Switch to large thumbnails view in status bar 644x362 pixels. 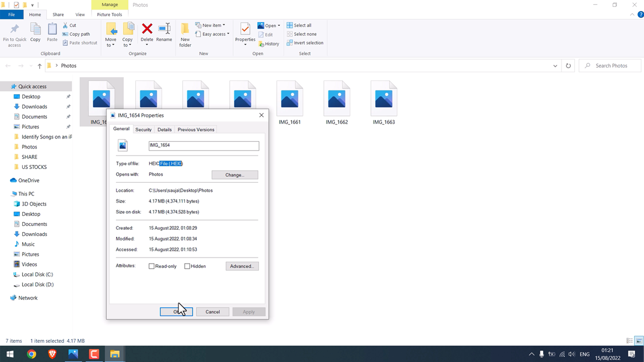(638, 340)
